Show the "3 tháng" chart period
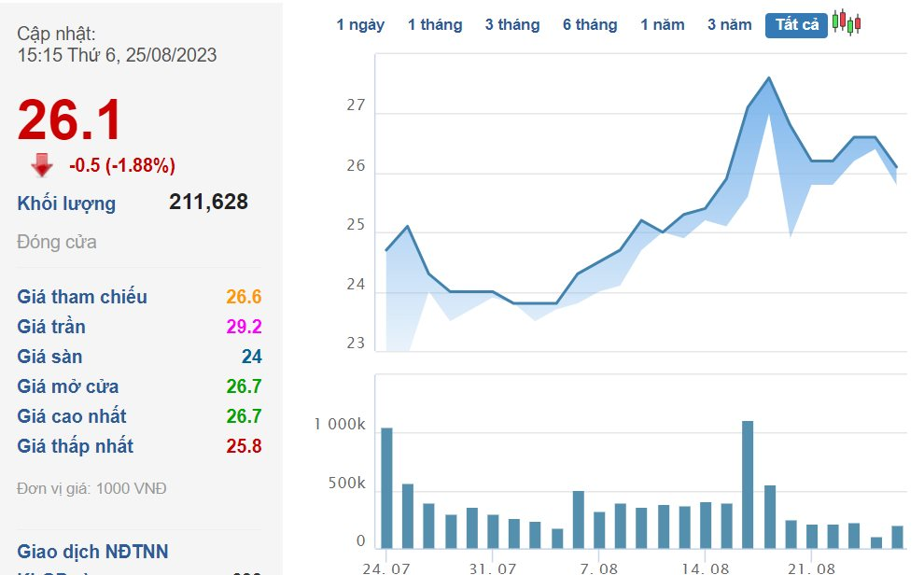 512,25
